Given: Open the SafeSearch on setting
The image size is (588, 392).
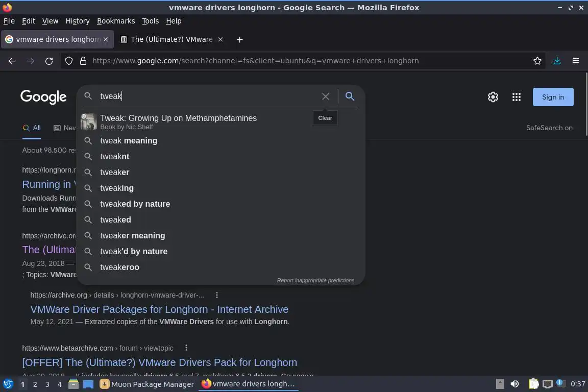Looking at the screenshot, I should (x=549, y=128).
